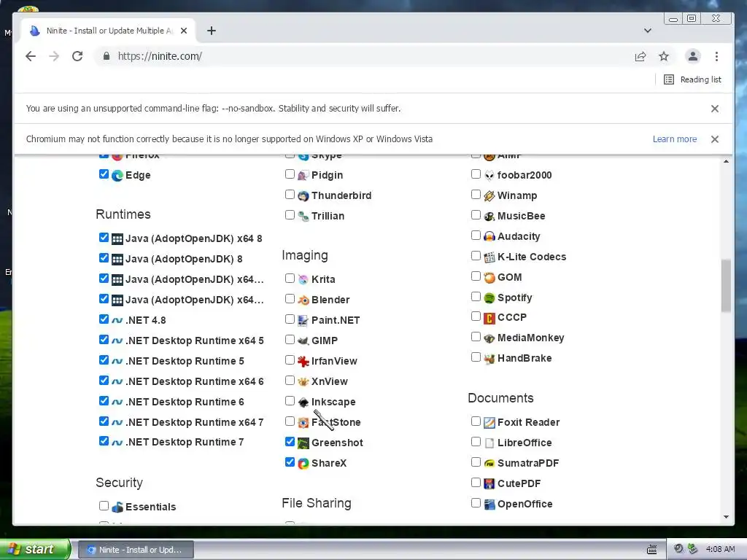
Task: Click the SumatraPDF icon
Action: click(x=489, y=463)
